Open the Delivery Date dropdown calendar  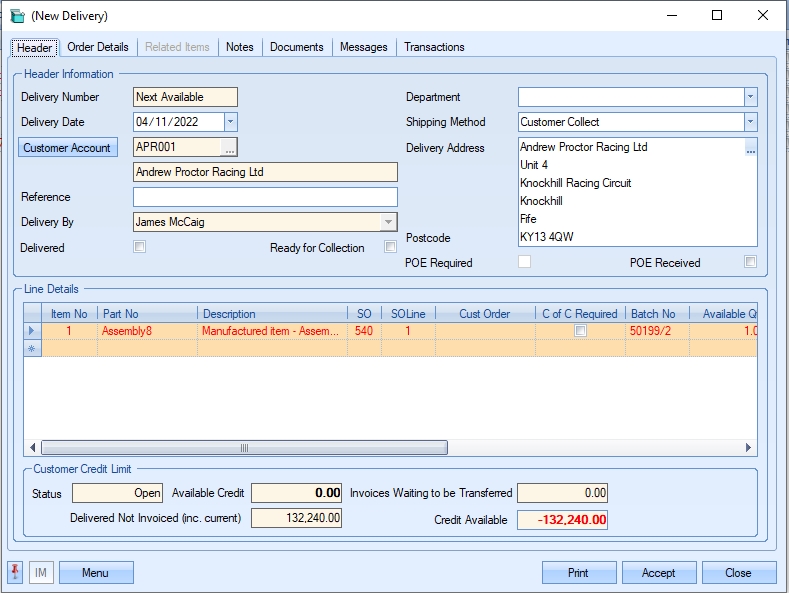(230, 122)
